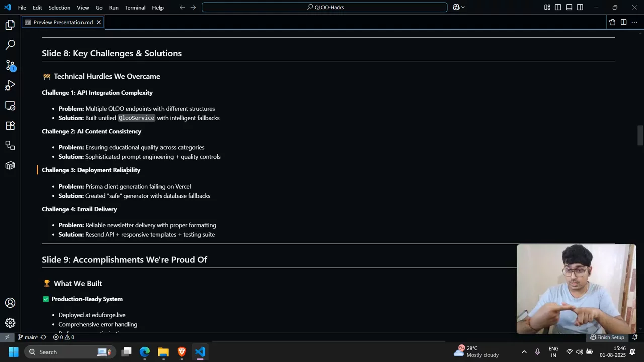The width and height of the screenshot is (644, 362).
Task: Launch Microsoft Edge from the taskbar
Action: [x=145, y=352]
